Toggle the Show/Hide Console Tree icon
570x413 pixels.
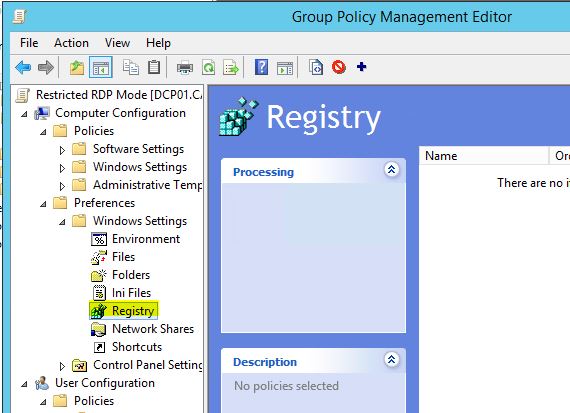point(101,67)
